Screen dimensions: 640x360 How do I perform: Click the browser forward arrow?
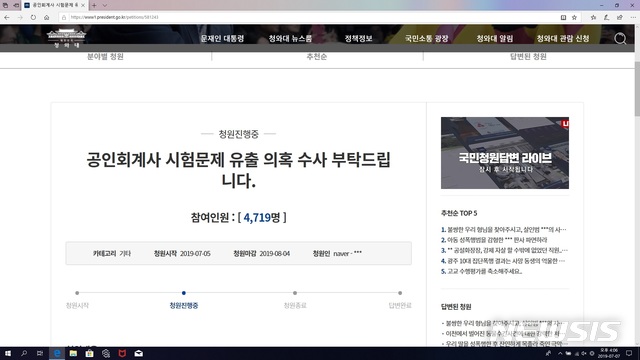tap(20, 17)
